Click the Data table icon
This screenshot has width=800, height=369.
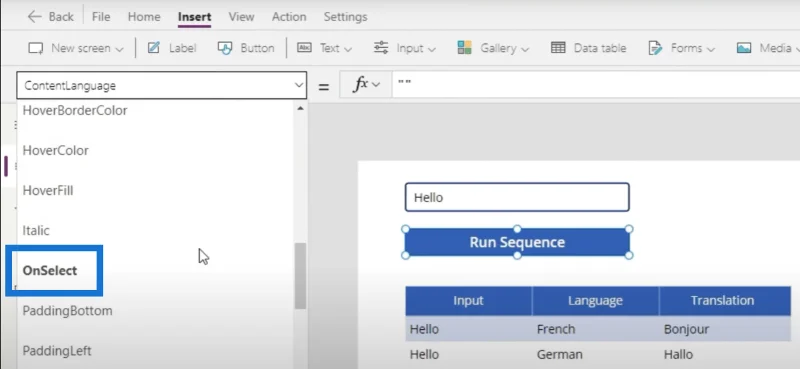pyautogui.click(x=558, y=48)
